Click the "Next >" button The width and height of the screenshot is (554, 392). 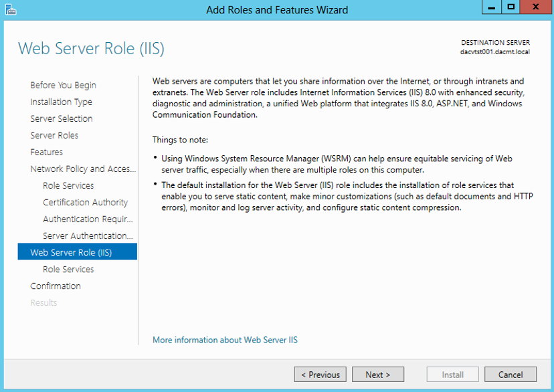pos(378,374)
